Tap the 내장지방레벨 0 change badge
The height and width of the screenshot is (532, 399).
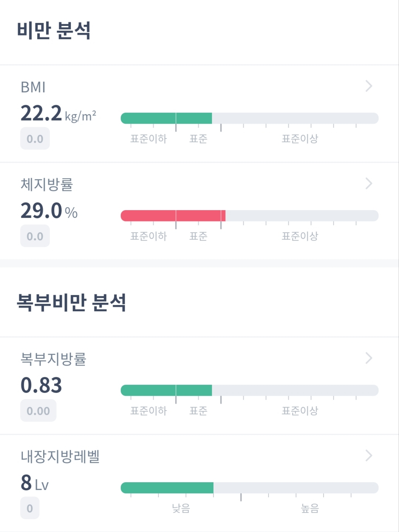[x=30, y=508]
